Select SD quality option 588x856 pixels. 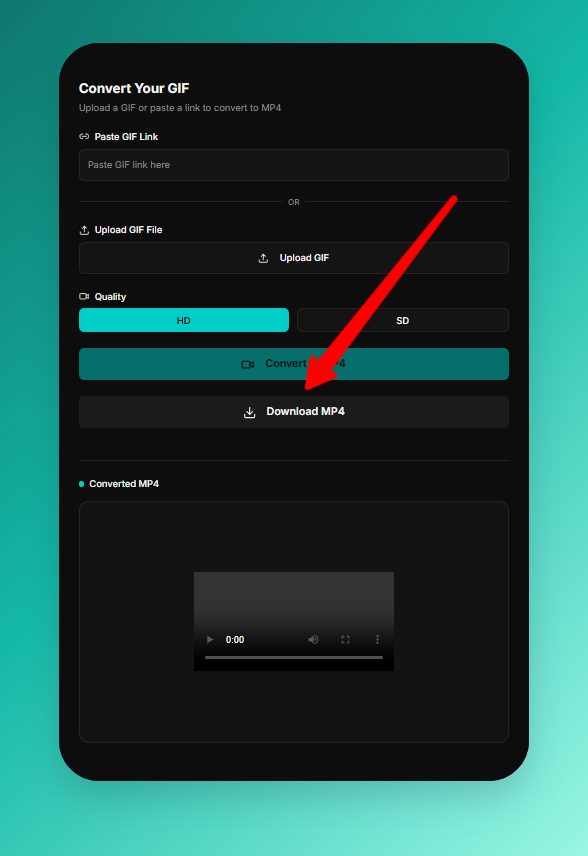click(403, 320)
